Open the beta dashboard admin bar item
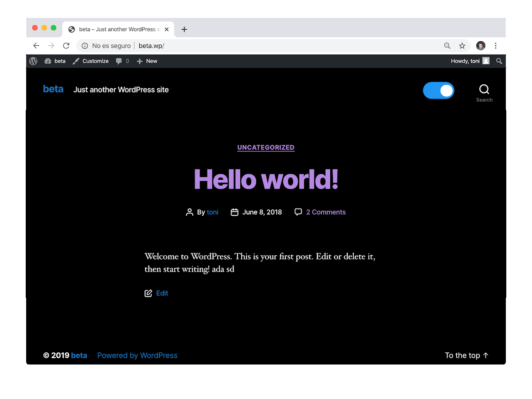The height and width of the screenshot is (399, 532). pyautogui.click(x=55, y=61)
